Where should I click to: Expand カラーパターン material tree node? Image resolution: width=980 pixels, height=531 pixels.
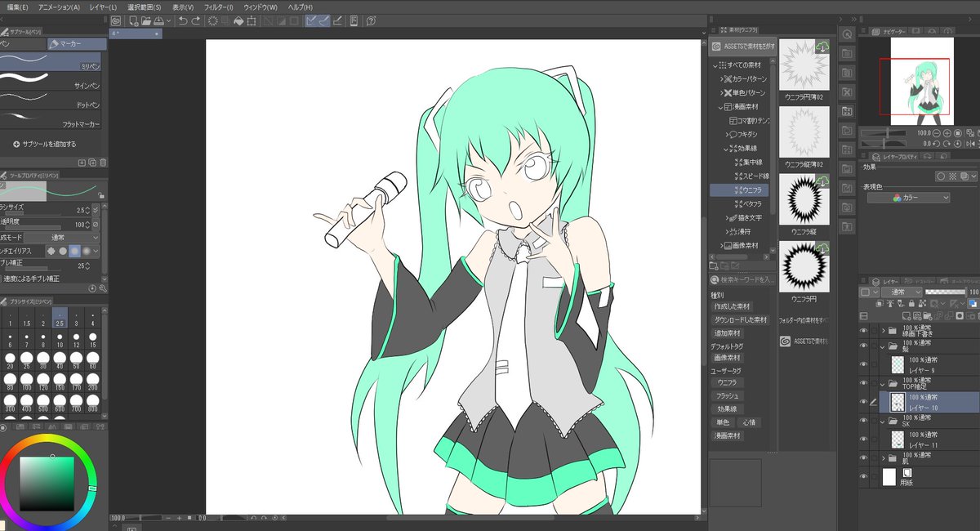tap(722, 79)
